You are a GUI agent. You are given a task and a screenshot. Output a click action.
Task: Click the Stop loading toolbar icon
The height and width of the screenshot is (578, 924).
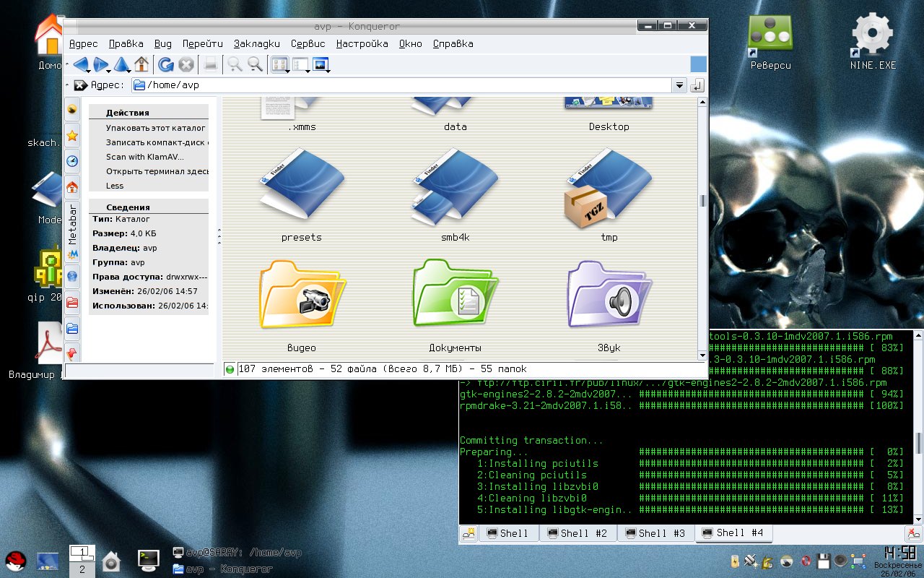pyautogui.click(x=186, y=64)
